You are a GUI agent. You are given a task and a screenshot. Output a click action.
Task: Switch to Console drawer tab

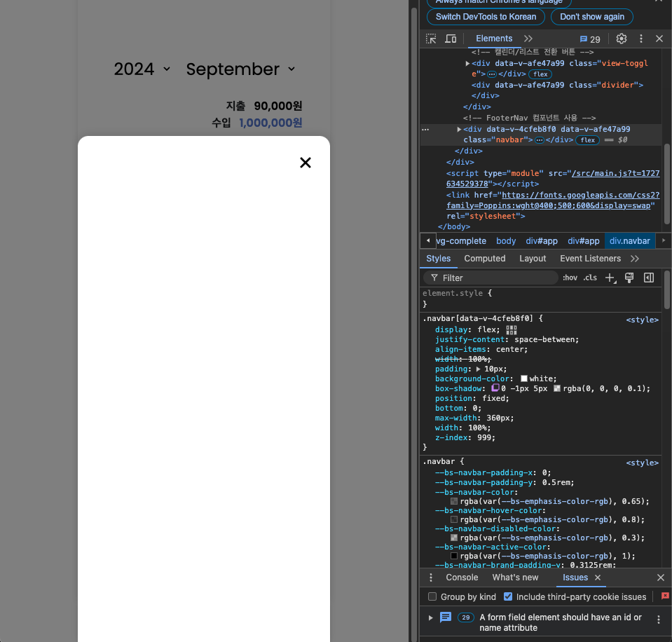coord(462,578)
